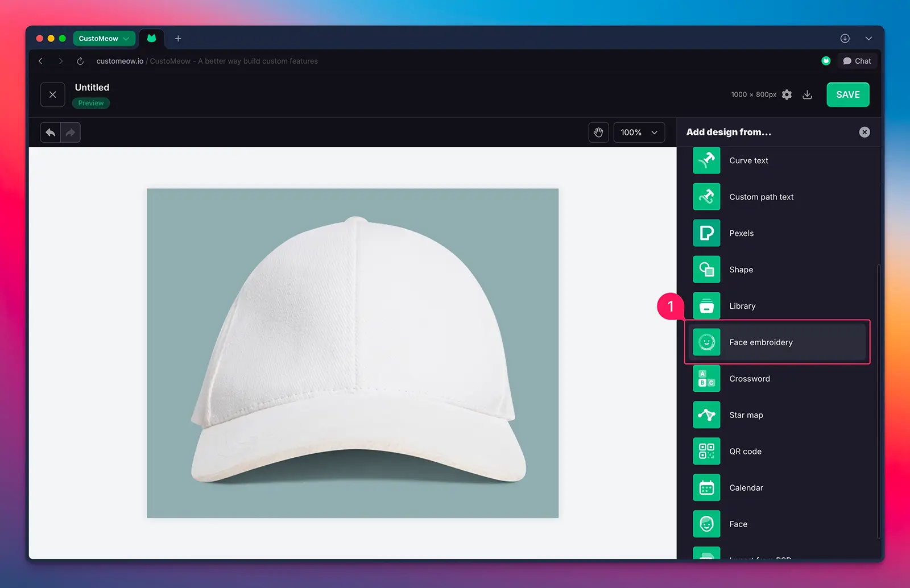Select the Face design icon
910x588 pixels.
[706, 524]
